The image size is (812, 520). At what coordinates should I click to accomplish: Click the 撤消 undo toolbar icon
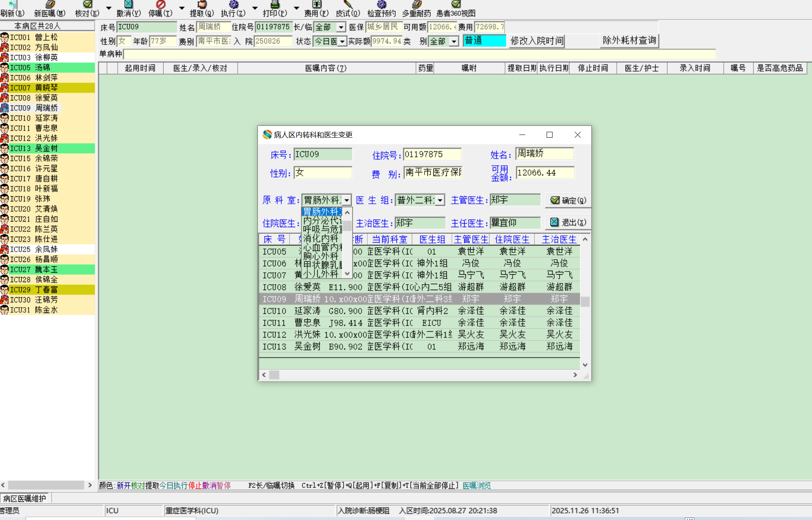click(128, 5)
